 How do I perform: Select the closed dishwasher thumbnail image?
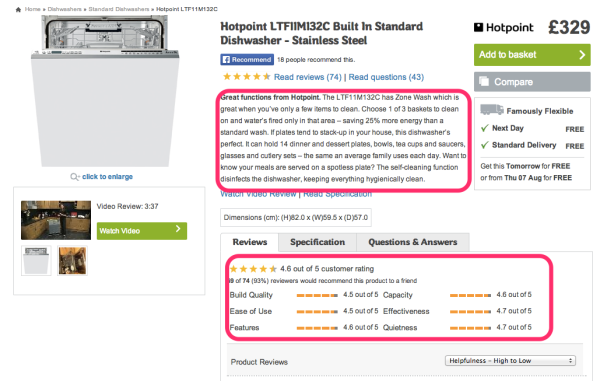click(x=36, y=261)
